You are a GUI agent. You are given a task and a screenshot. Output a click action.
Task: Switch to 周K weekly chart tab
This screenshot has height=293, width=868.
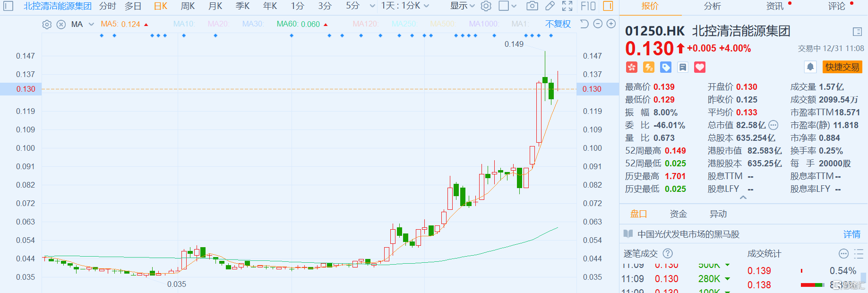click(188, 6)
